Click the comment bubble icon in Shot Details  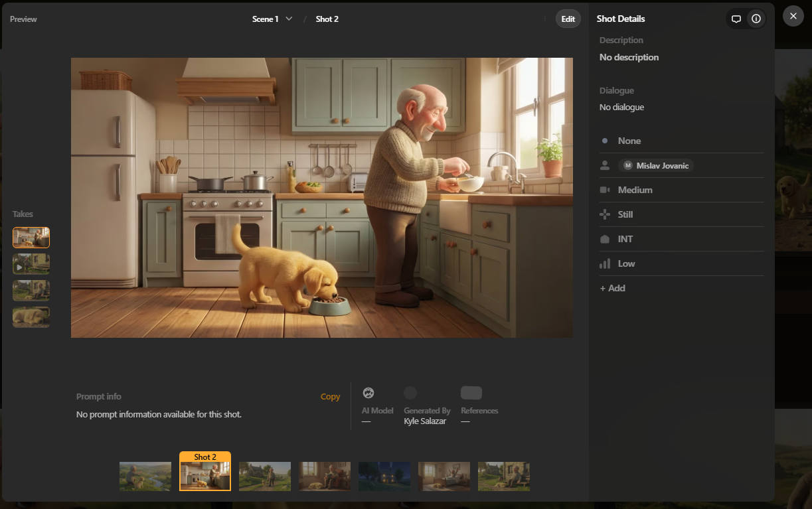point(736,19)
